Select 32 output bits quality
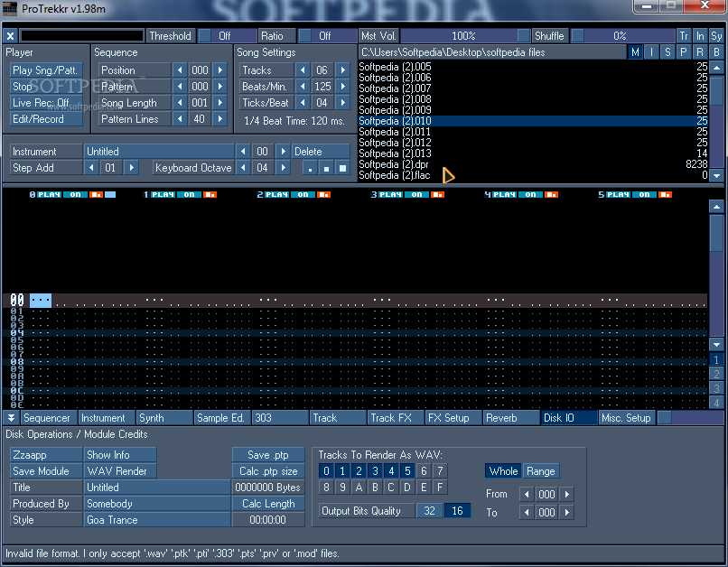Viewport: 728px width, 567px height. [429, 511]
